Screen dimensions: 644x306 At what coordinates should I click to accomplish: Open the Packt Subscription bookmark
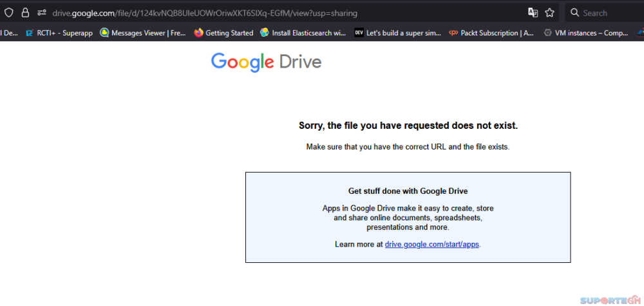493,33
